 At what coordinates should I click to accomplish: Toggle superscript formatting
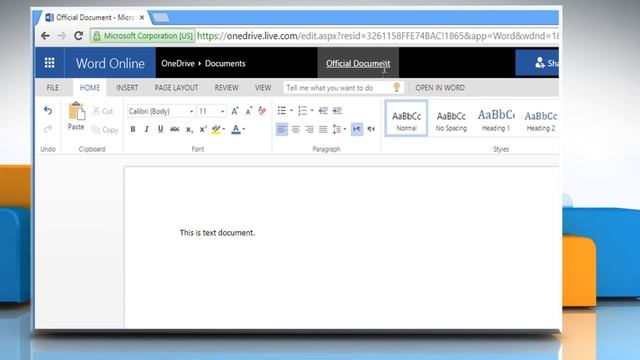pos(203,129)
